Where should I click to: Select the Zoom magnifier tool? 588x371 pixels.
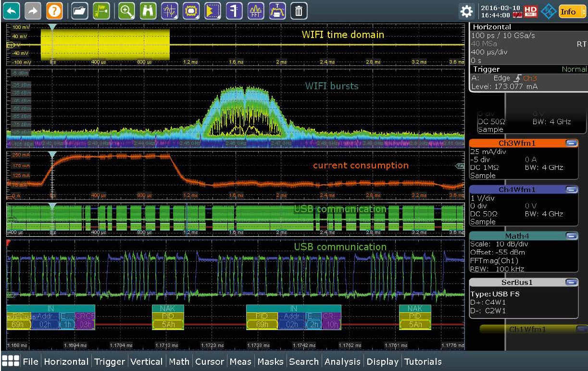pos(126,11)
